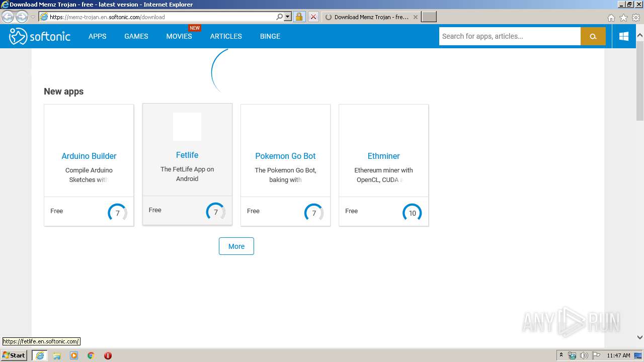Click the 'New apps' heading
Image resolution: width=644 pixels, height=362 pixels.
pyautogui.click(x=63, y=92)
